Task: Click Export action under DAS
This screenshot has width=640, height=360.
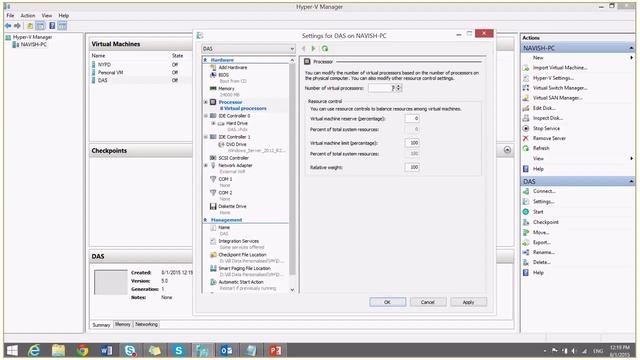Action: coord(542,242)
